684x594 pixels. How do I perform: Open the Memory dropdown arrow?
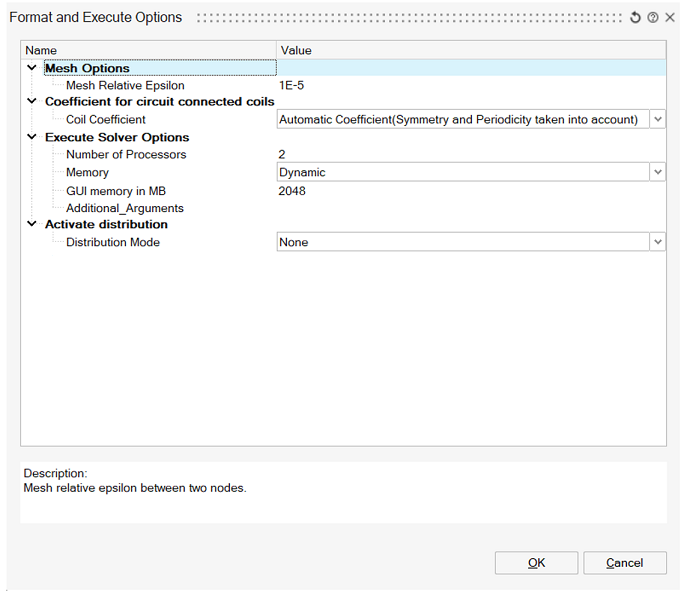pyautogui.click(x=657, y=173)
